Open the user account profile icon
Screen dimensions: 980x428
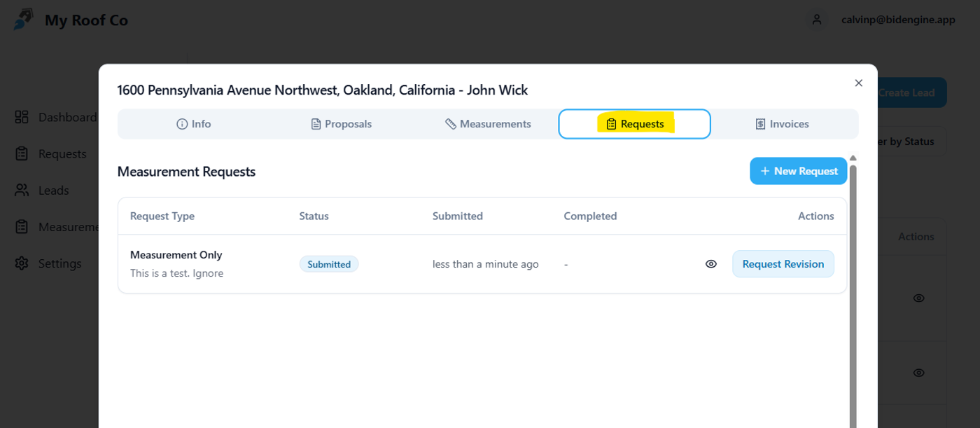coord(816,20)
